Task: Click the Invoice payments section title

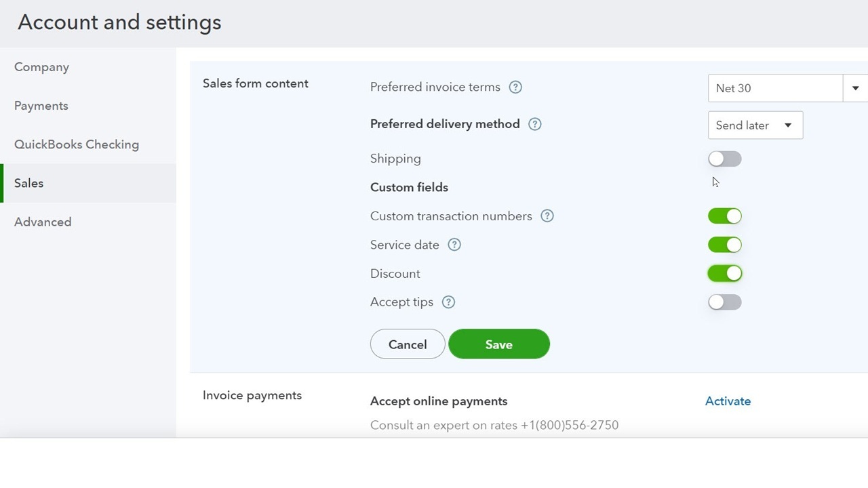Action: tap(252, 395)
